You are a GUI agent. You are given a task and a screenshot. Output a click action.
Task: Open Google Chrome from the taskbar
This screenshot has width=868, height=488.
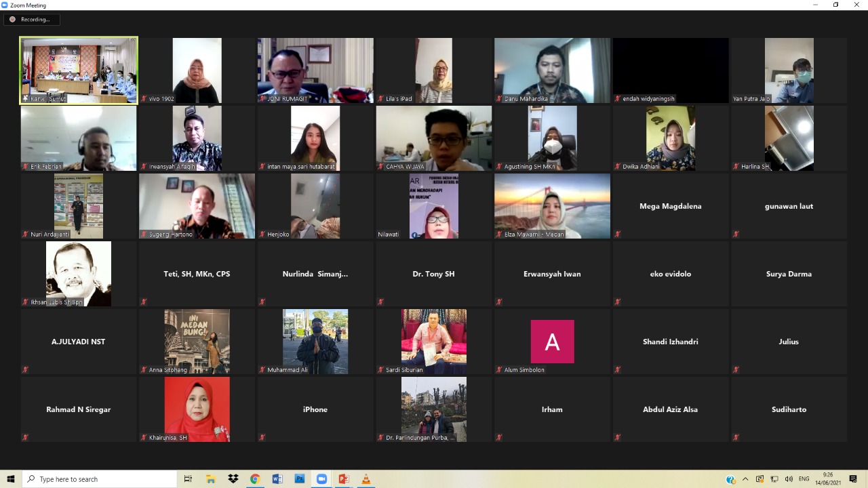coord(255,479)
